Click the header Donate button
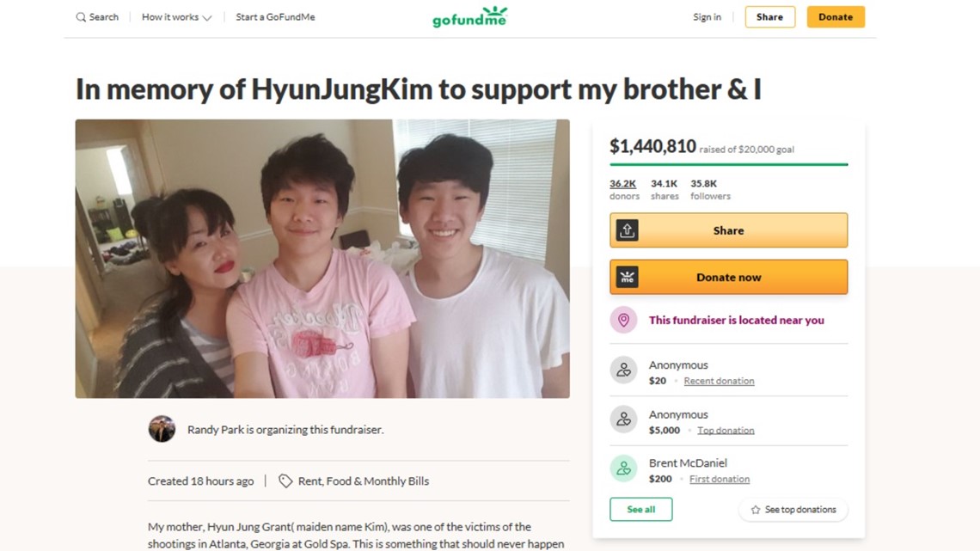The height and width of the screenshot is (551, 980). [836, 17]
